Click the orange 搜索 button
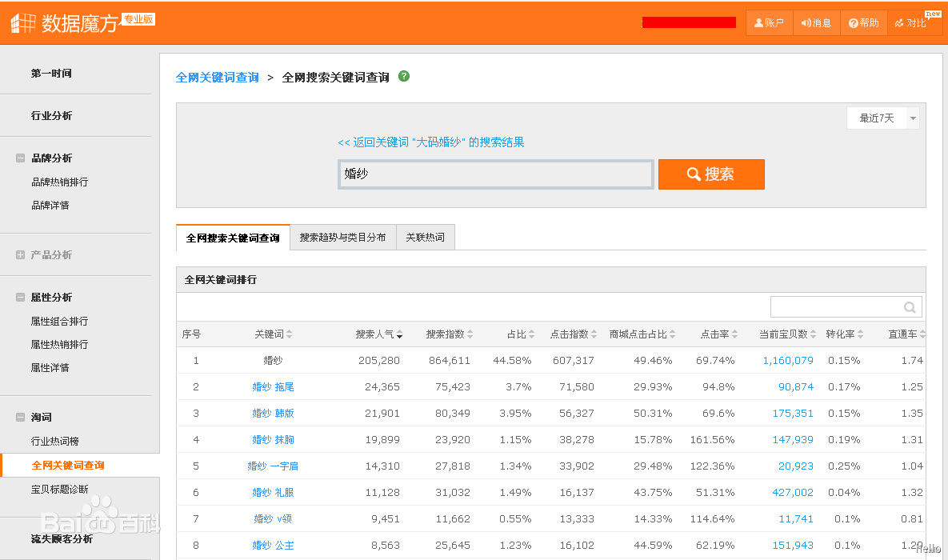Image resolution: width=948 pixels, height=560 pixels. (x=711, y=174)
